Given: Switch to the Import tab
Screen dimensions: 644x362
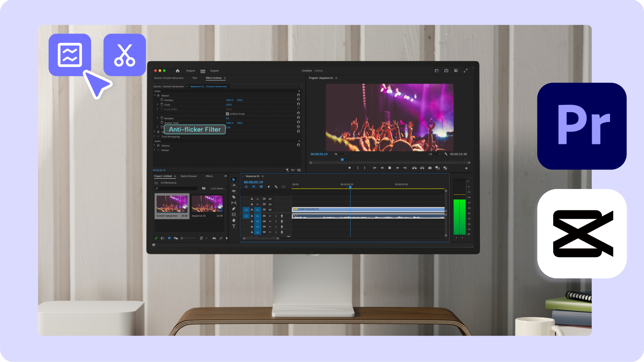Looking at the screenshot, I should pyautogui.click(x=191, y=71).
